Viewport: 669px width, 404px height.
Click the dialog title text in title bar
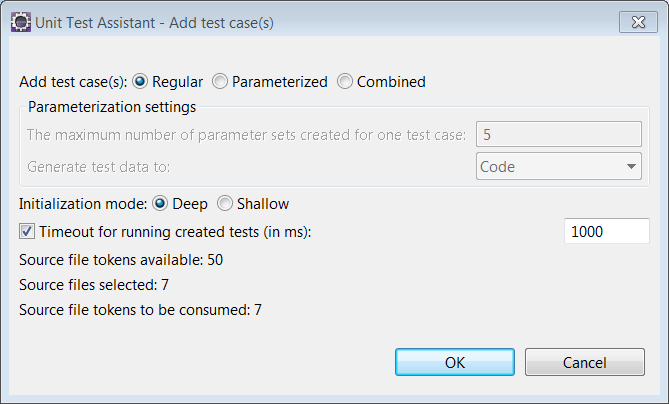coord(154,23)
